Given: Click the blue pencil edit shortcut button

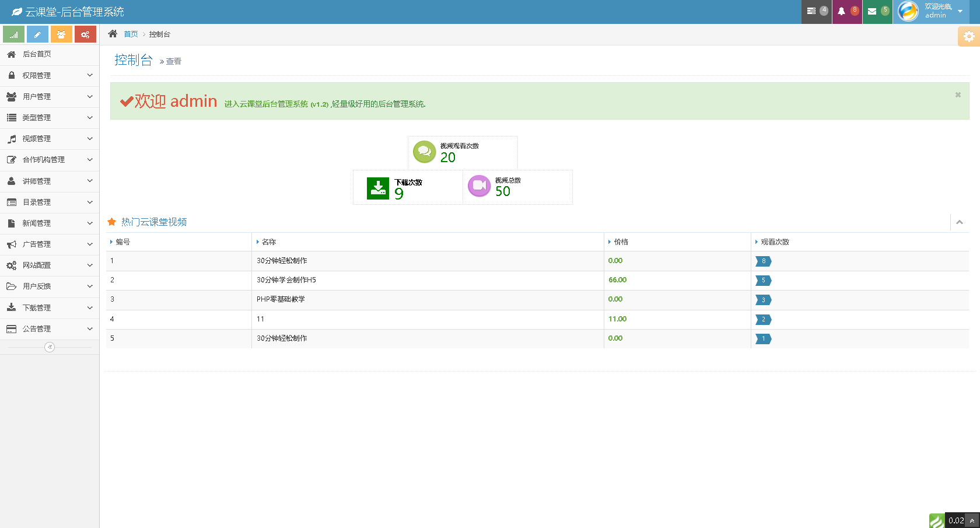Looking at the screenshot, I should 37,34.
